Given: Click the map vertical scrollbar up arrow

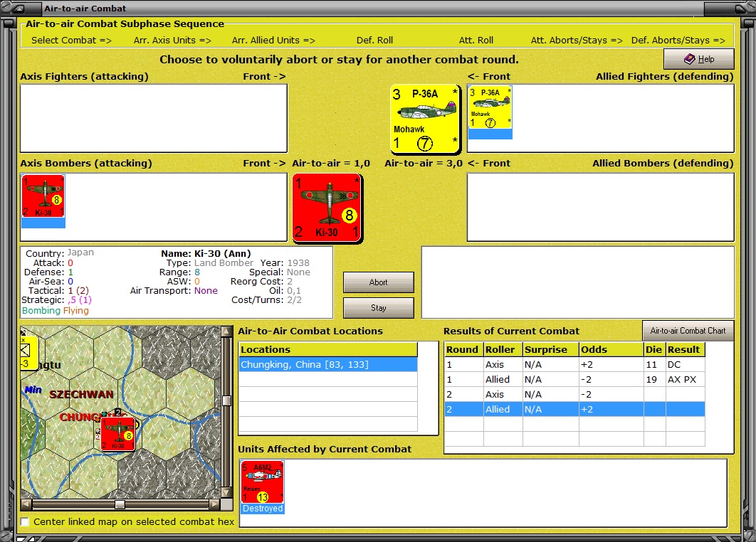Looking at the screenshot, I should pyautogui.click(x=226, y=331).
